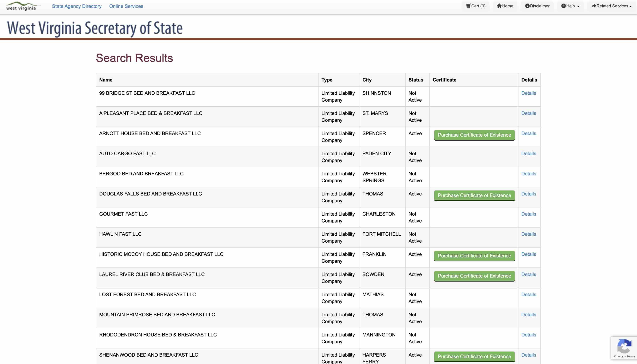Purchase Certificate of Existence for Laurel River Club

(474, 276)
